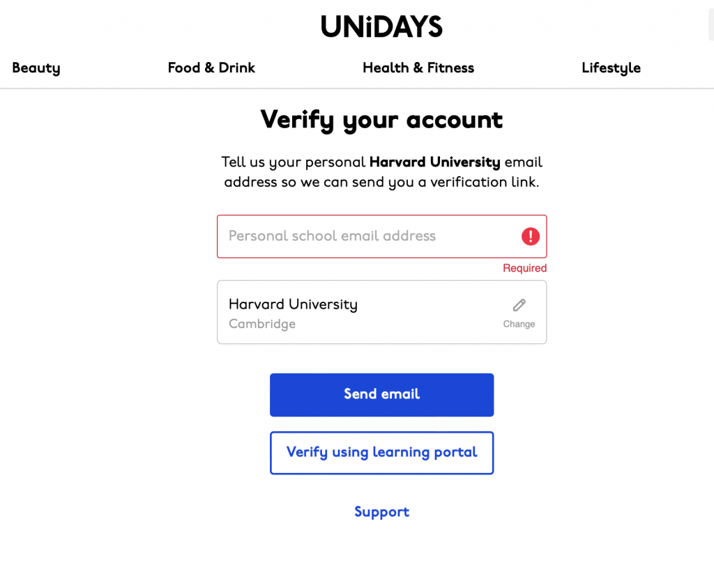Select the Lifestyle category
This screenshot has width=714, height=588.
[x=611, y=68]
